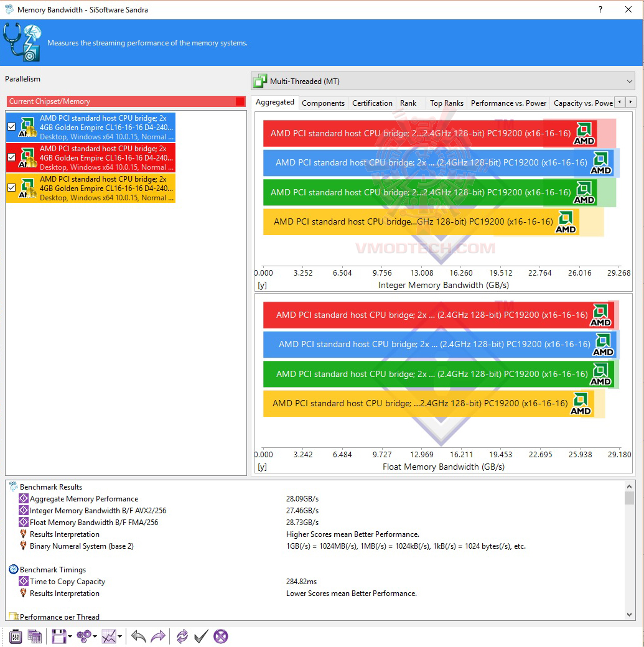The width and height of the screenshot is (644, 647).
Task: Click the Benchmark Results section icon
Action: [14, 486]
